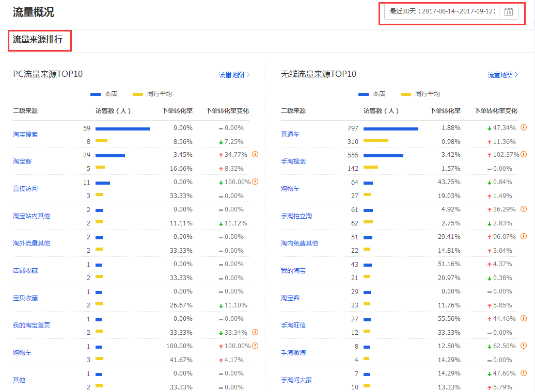Image resolution: width=535 pixels, height=392 pixels.
Task: Open 流量地图 link in wireless panel
Action: pyautogui.click(x=502, y=75)
